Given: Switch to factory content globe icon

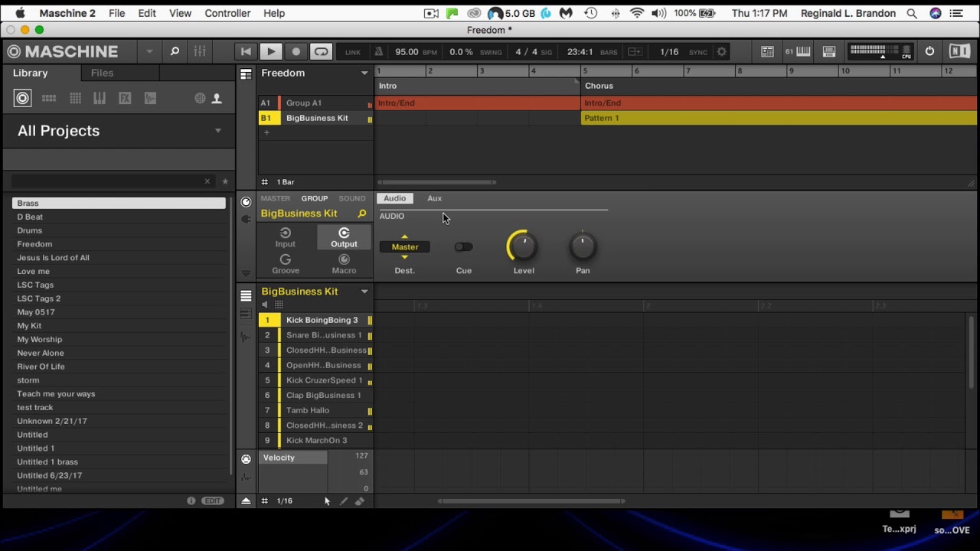Looking at the screenshot, I should 200,98.
